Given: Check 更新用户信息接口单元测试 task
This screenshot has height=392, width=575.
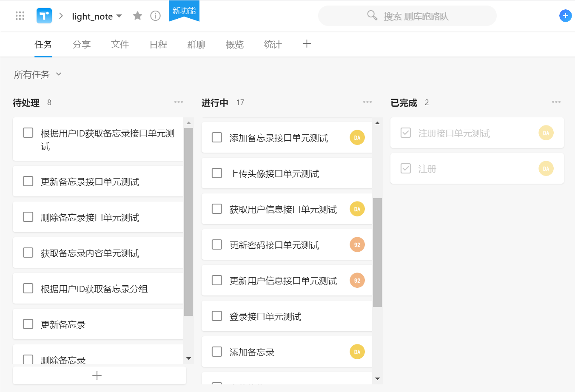Looking at the screenshot, I should (x=217, y=280).
